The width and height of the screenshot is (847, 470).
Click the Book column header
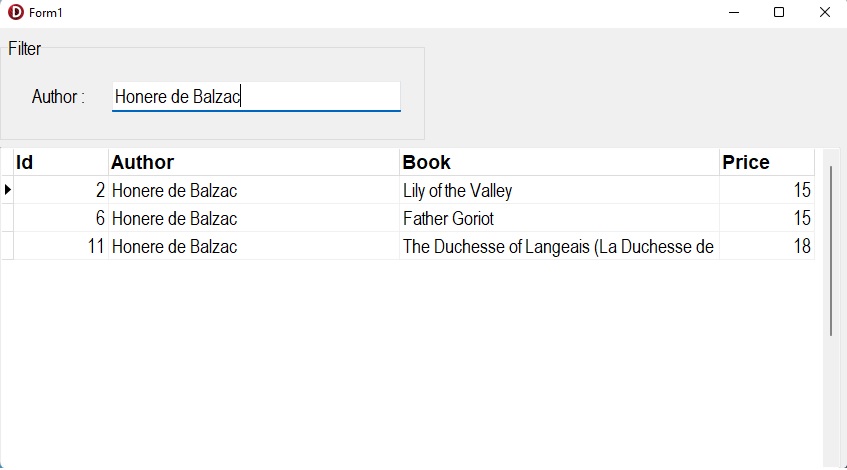click(558, 162)
